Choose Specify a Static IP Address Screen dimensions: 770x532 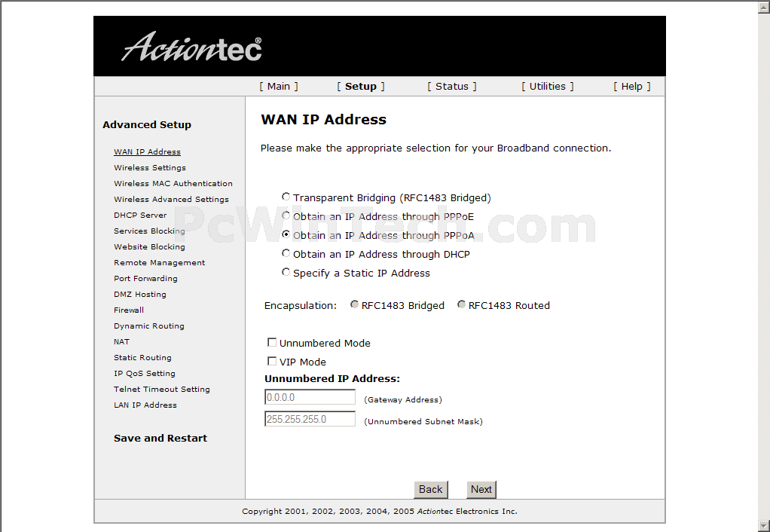click(x=286, y=271)
